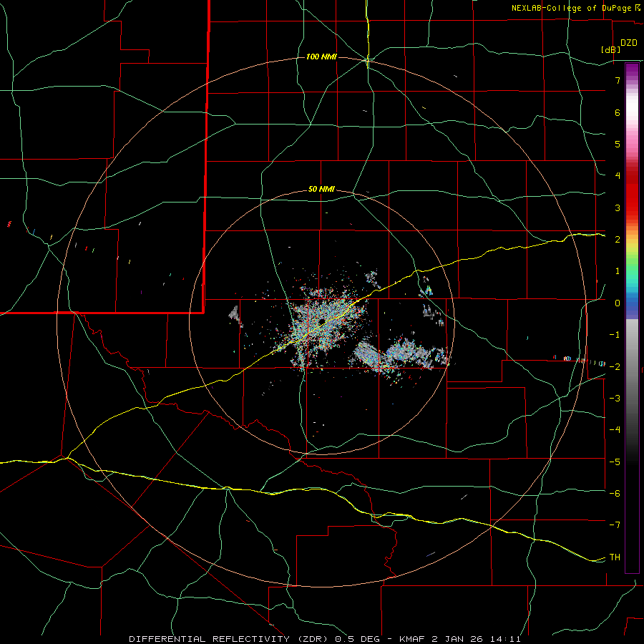644x644 pixels.
Task: Click the -3 value on color scale
Action: (615, 398)
